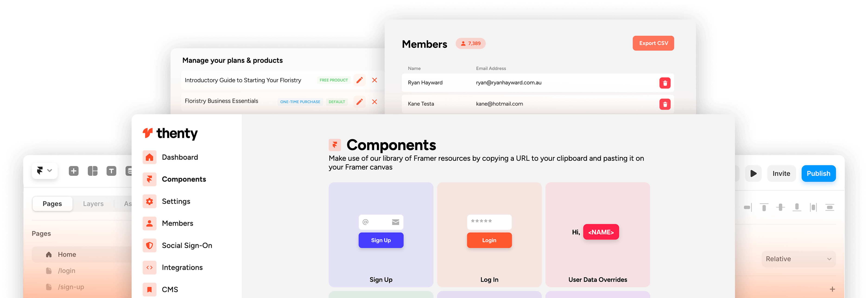
Task: Select the Sign Up component card
Action: tap(381, 235)
